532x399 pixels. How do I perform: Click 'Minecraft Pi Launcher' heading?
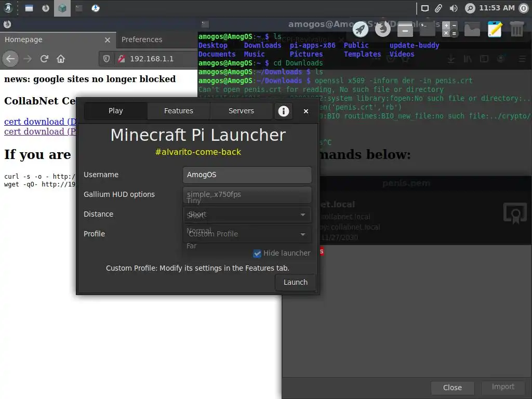[x=198, y=135]
